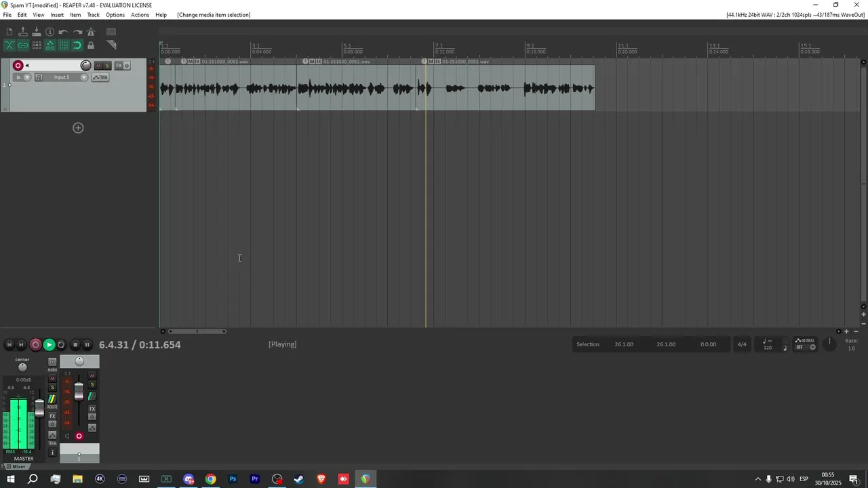Toggle master MONO button
868x488 pixels.
coord(52,362)
